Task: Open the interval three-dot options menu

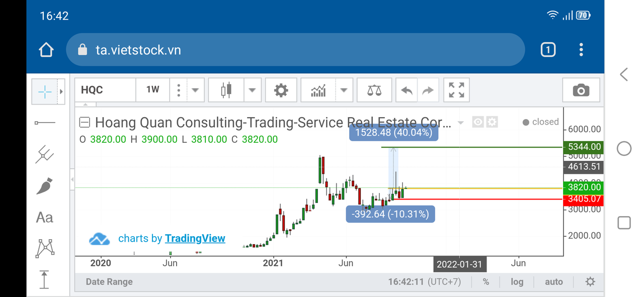Action: coord(179,90)
